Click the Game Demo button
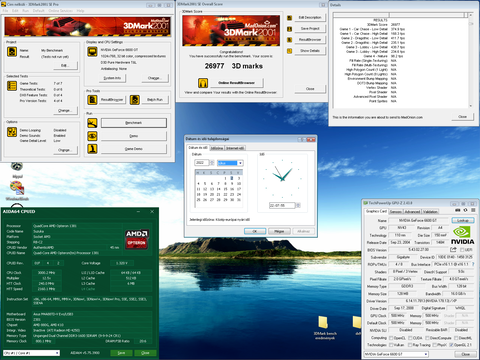 click(x=134, y=149)
